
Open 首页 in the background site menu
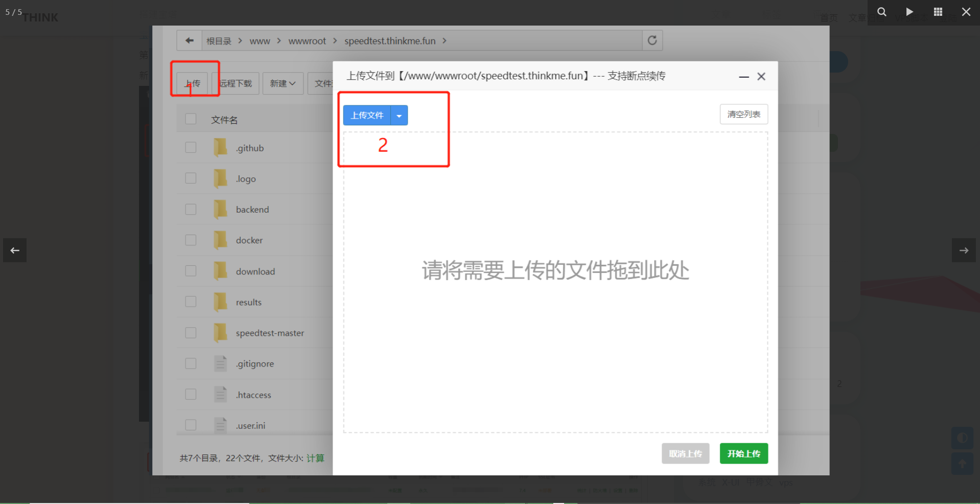[x=829, y=18]
